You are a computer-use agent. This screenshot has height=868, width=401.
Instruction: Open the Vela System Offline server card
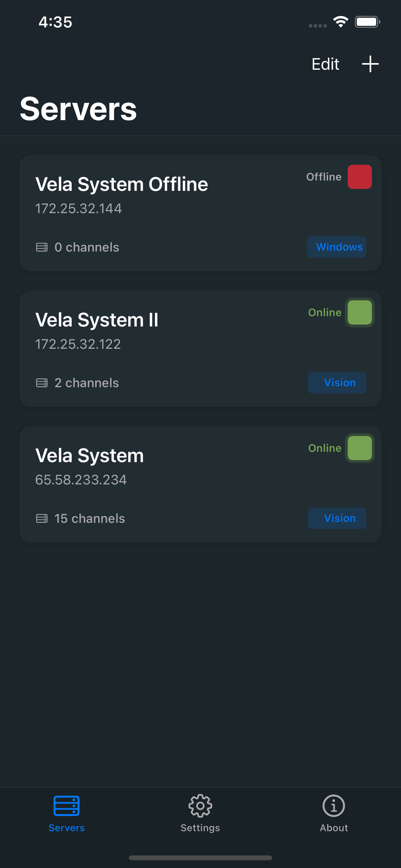(x=200, y=213)
